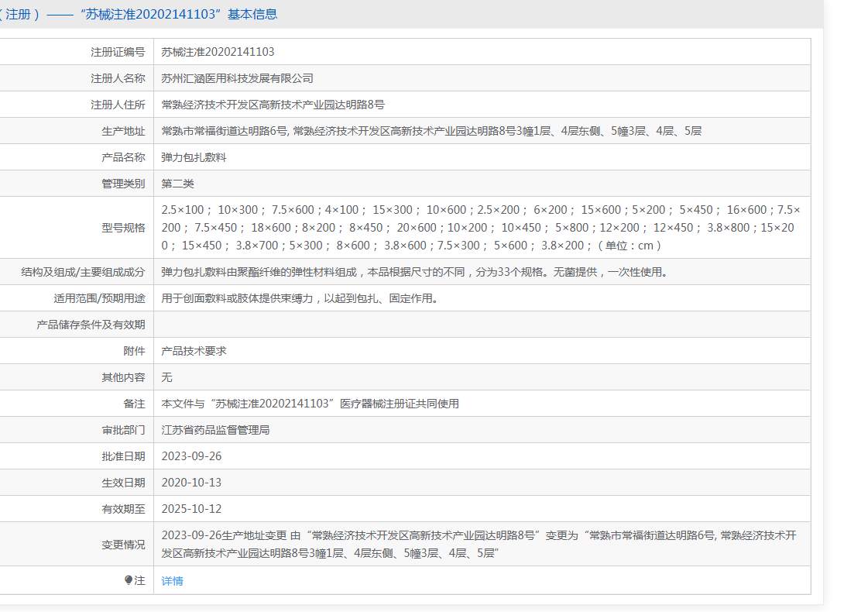Screen dimensions: 868x612
Task: Open the 详情 link
Action: point(172,581)
